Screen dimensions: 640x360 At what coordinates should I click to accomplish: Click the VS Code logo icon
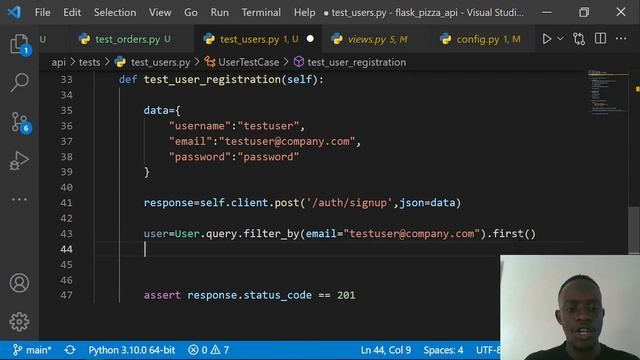14,12
